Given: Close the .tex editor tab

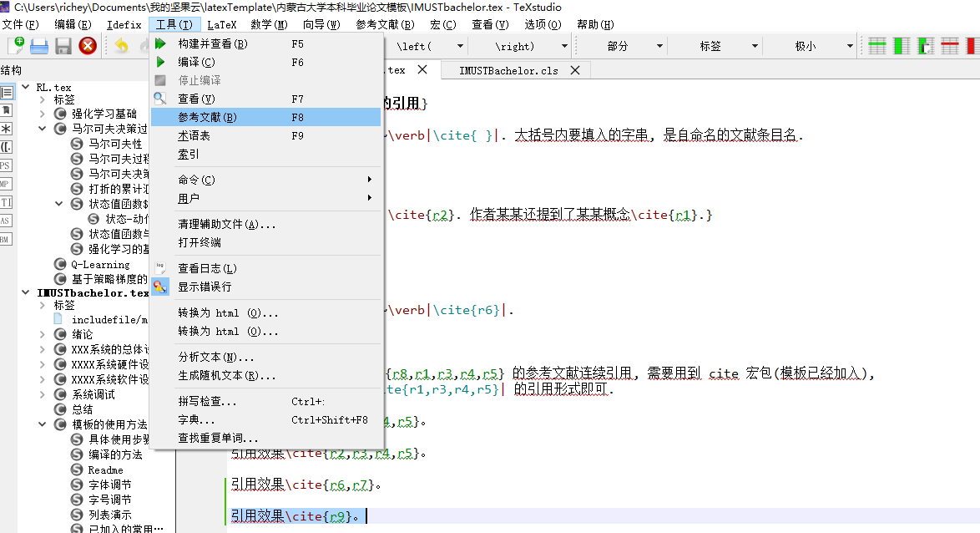Looking at the screenshot, I should (x=422, y=69).
